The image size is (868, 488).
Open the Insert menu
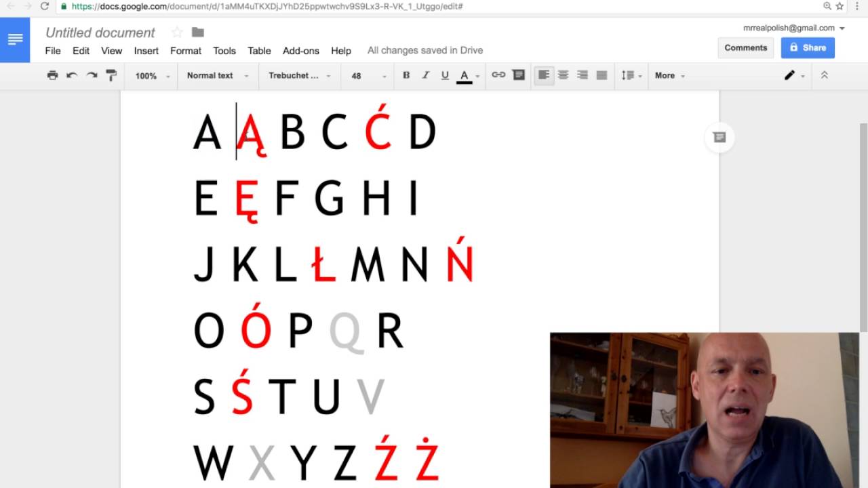point(146,51)
